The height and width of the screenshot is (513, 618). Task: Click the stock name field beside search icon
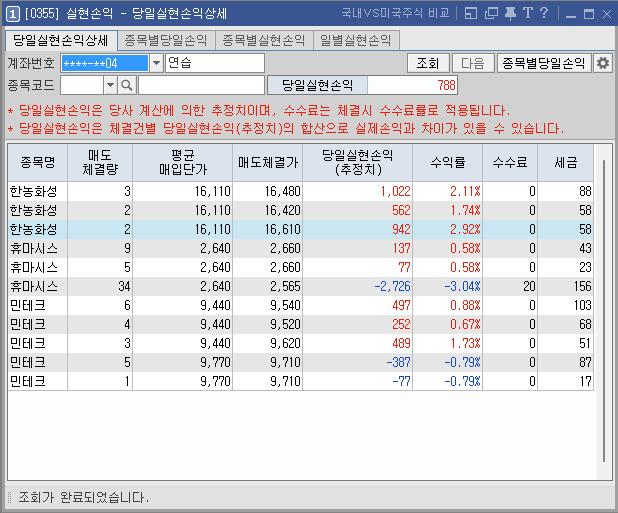(x=201, y=85)
